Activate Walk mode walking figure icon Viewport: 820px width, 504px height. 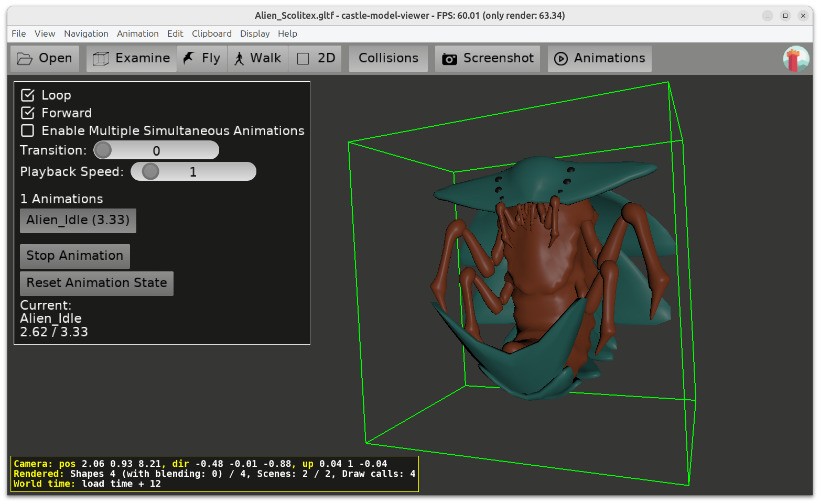pos(239,59)
